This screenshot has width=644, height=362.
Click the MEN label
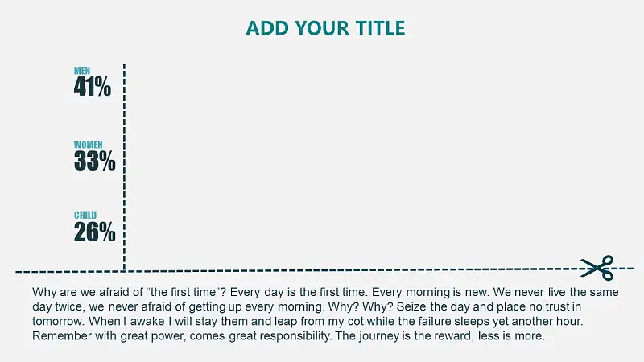click(82, 71)
